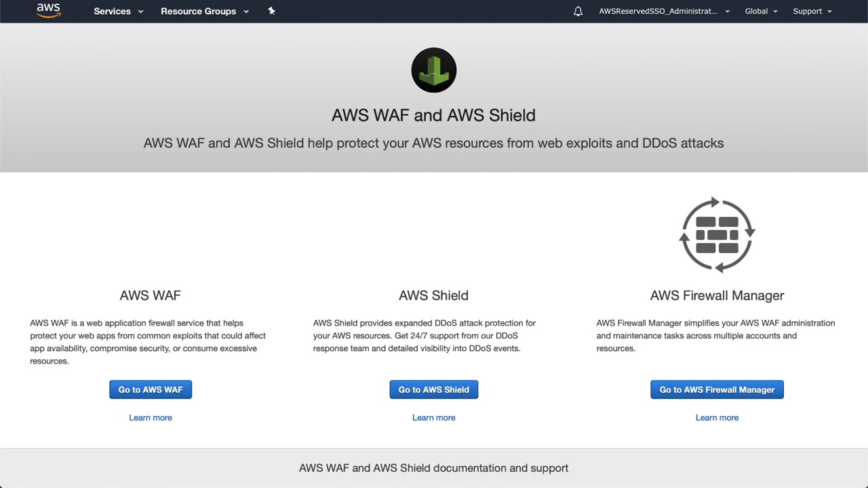Click the green WAF and Shield logo
The width and height of the screenshot is (868, 488).
tap(434, 70)
